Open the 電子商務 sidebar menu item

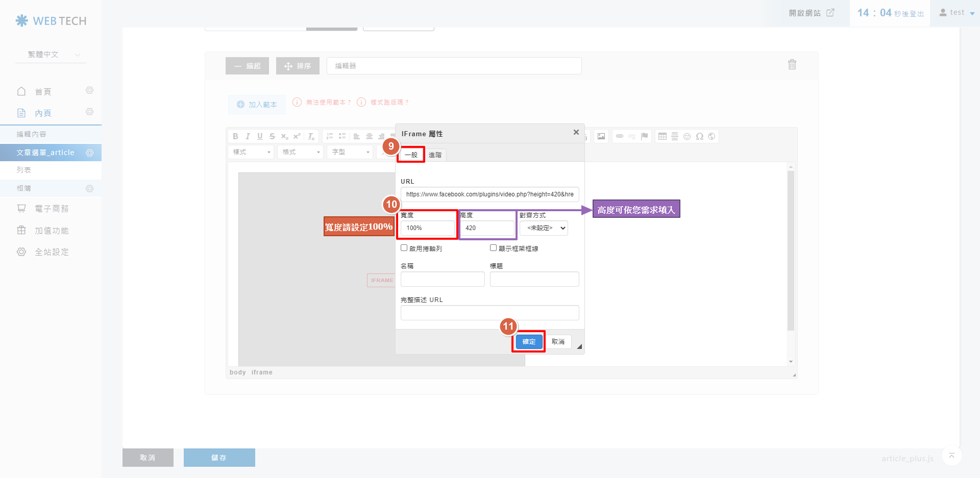point(51,209)
